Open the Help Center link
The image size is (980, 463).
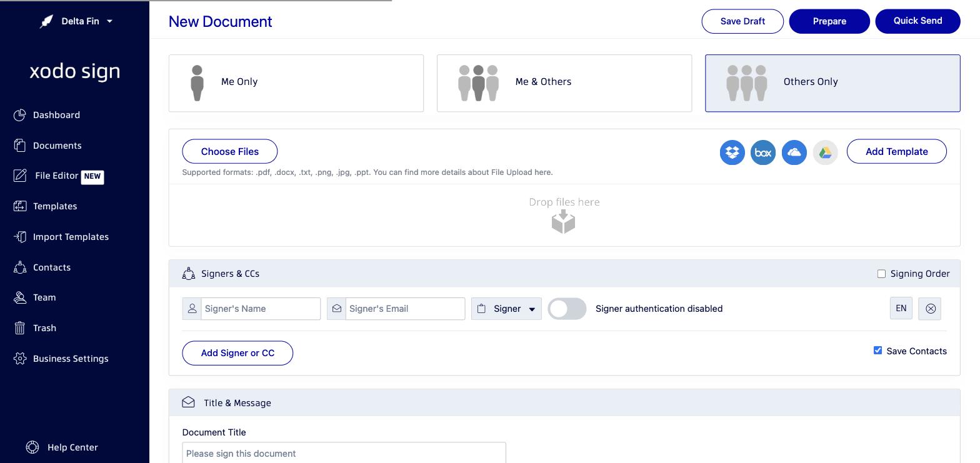coord(62,447)
